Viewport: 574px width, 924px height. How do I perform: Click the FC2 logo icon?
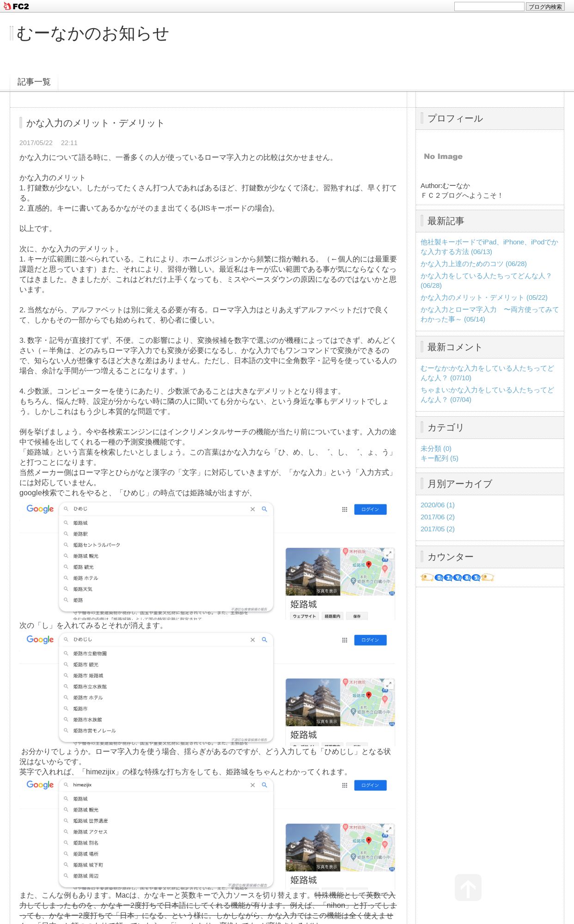click(x=16, y=6)
